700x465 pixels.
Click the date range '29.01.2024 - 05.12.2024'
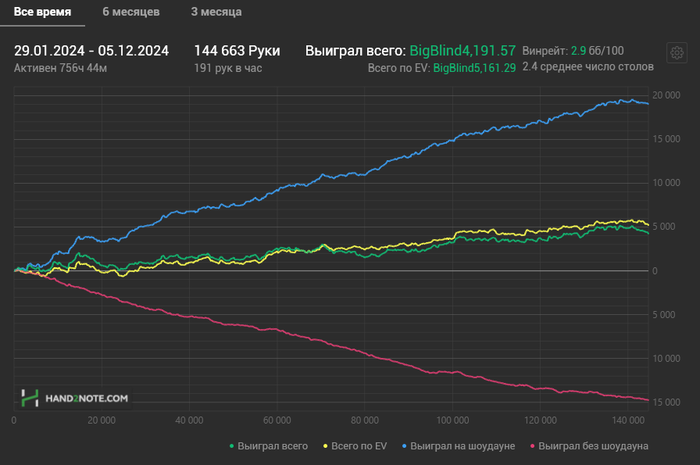pos(91,51)
